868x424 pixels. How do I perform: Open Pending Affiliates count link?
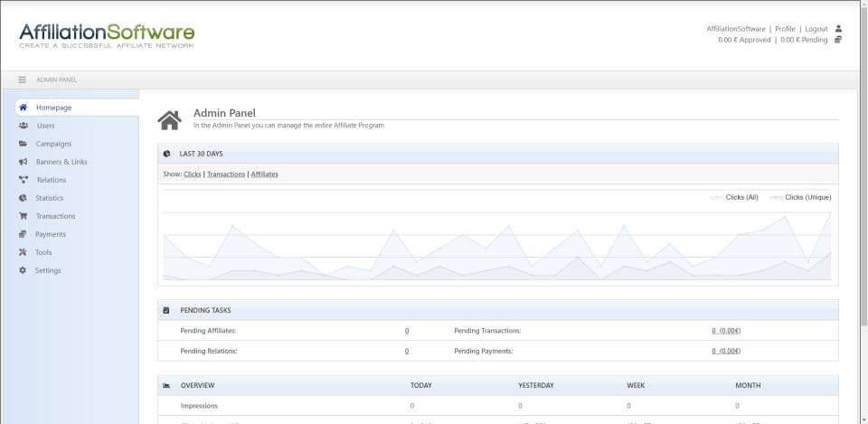[407, 331]
